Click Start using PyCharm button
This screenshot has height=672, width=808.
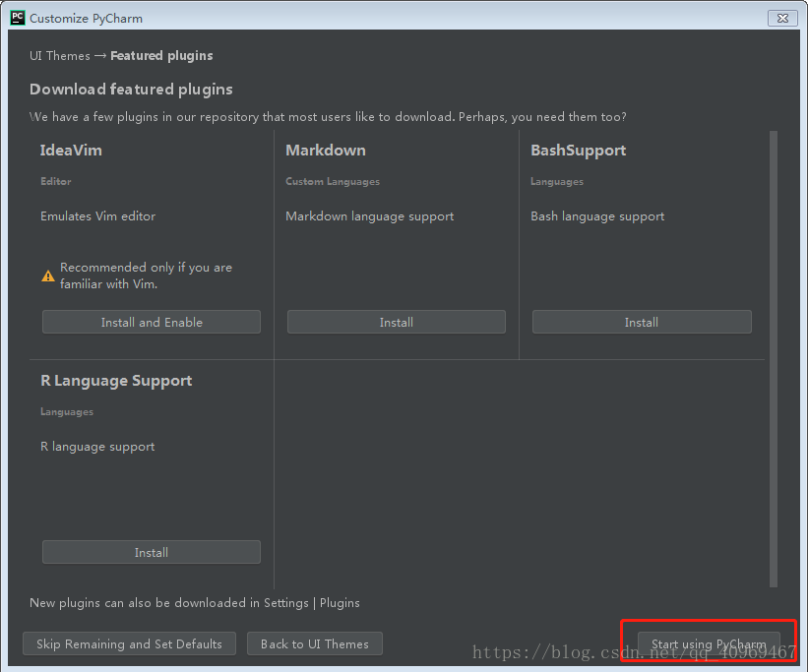pyautogui.click(x=709, y=643)
